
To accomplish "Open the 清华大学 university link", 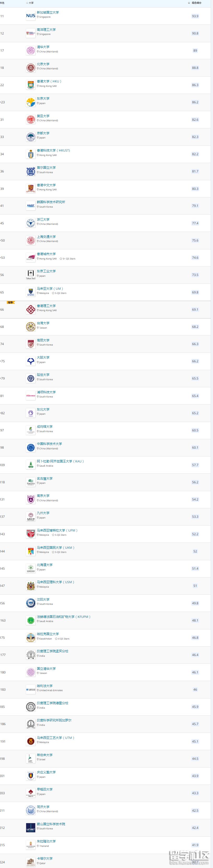I will tap(43, 47).
